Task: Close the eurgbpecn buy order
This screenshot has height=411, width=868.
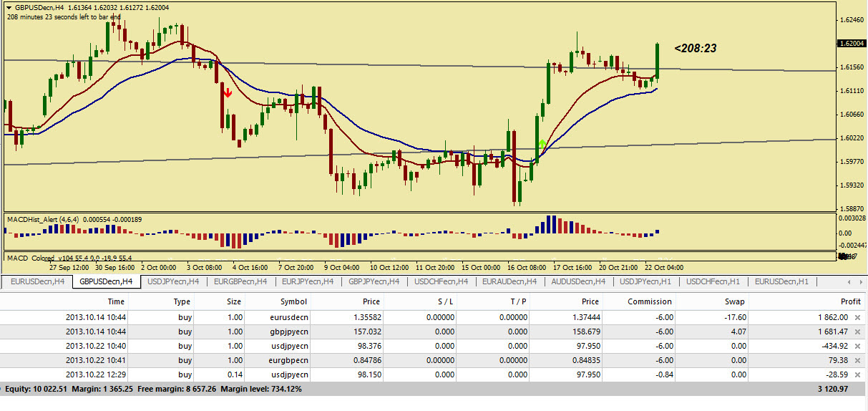Action: [x=857, y=360]
